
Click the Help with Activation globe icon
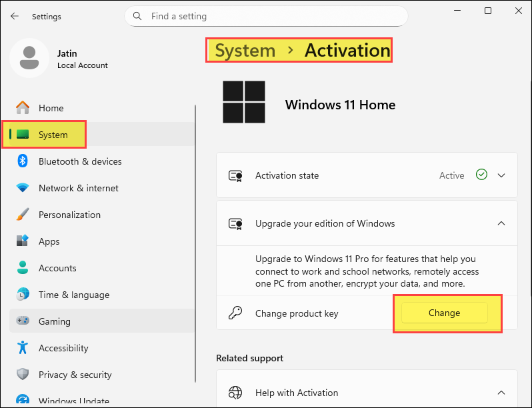tap(235, 393)
